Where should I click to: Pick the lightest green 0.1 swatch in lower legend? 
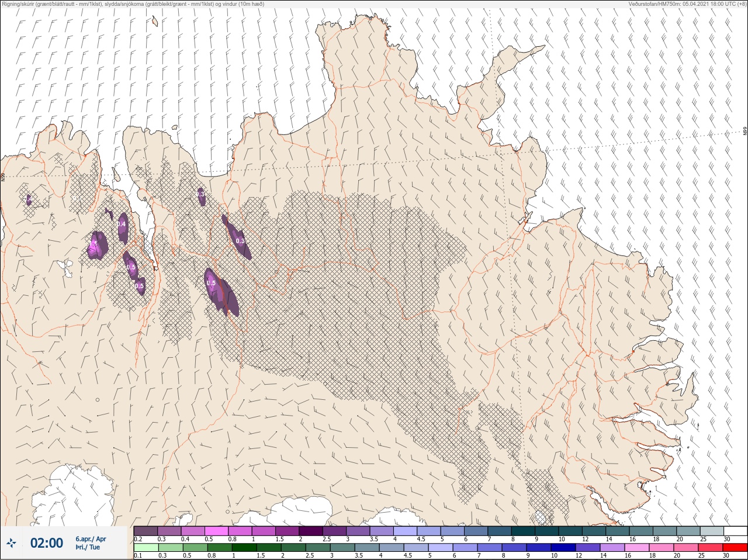pos(146,548)
